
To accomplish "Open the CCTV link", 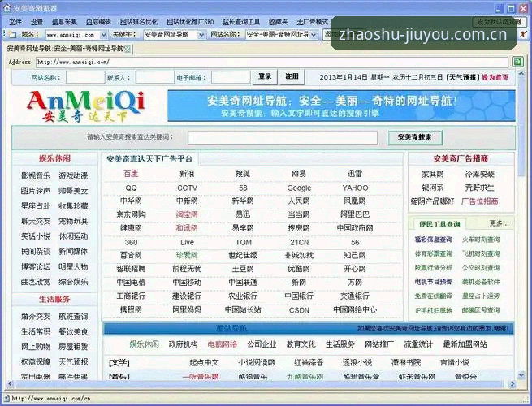I will [187, 188].
